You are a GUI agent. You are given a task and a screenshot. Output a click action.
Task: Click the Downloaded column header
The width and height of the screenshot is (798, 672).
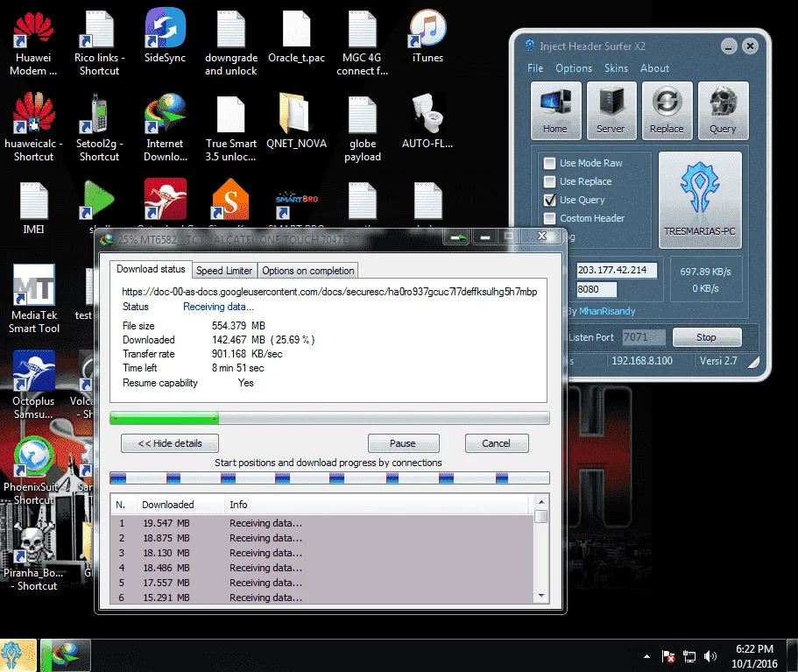click(180, 505)
